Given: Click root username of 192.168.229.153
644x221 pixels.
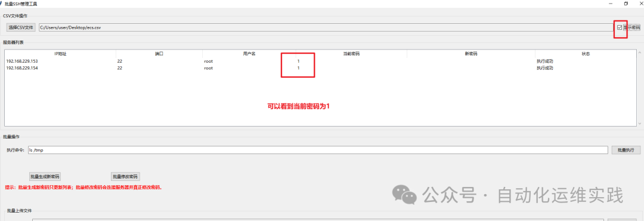Looking at the screenshot, I should [x=208, y=62].
